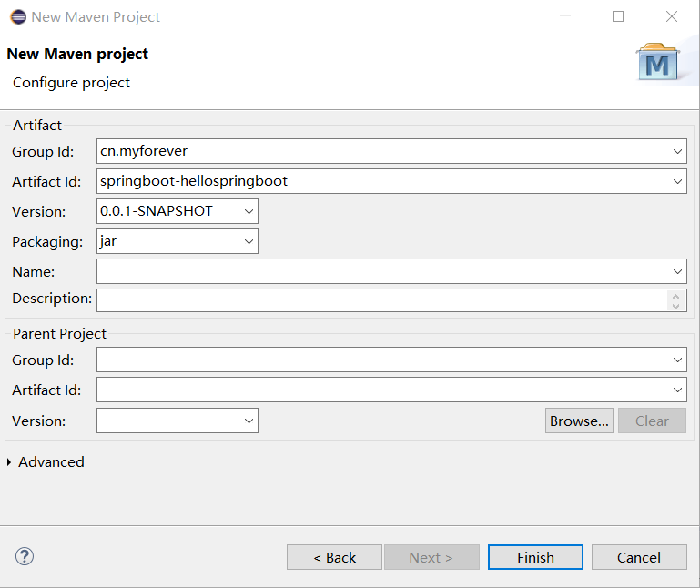Screen dimensions: 700x588
Task: Open the Artifact Group Id dropdown arrow
Action: point(677,151)
